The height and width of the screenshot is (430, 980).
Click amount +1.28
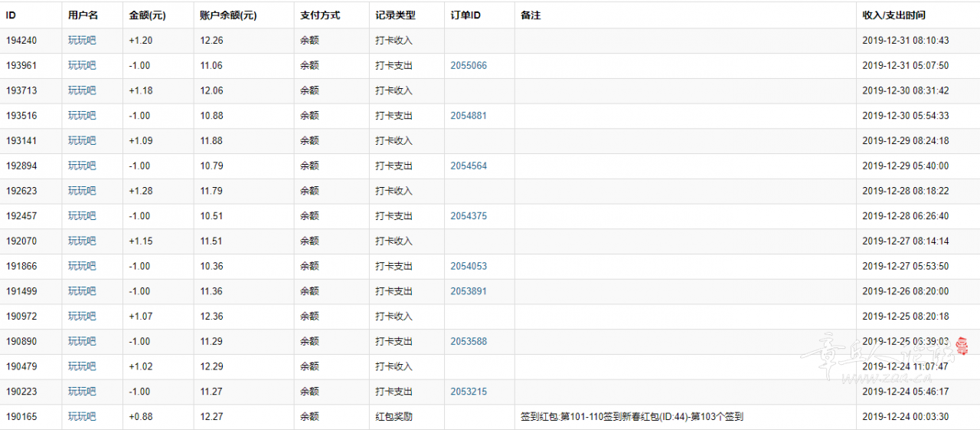[141, 191]
